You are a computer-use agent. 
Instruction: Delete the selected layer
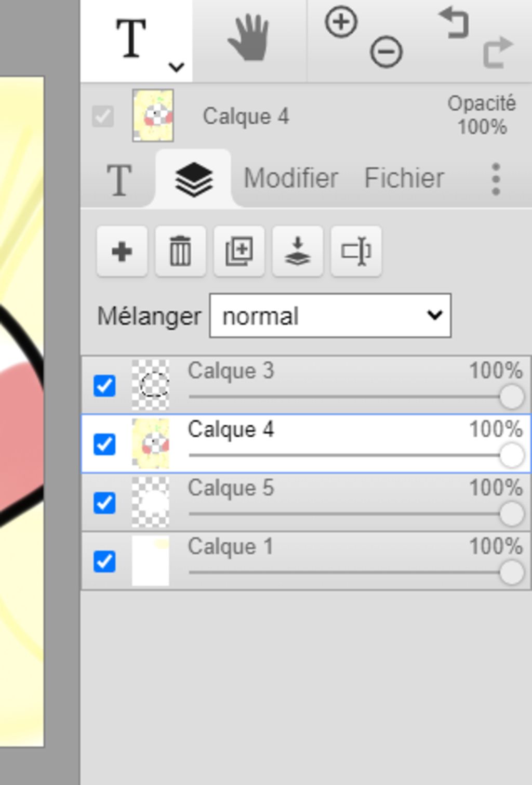[x=180, y=252]
